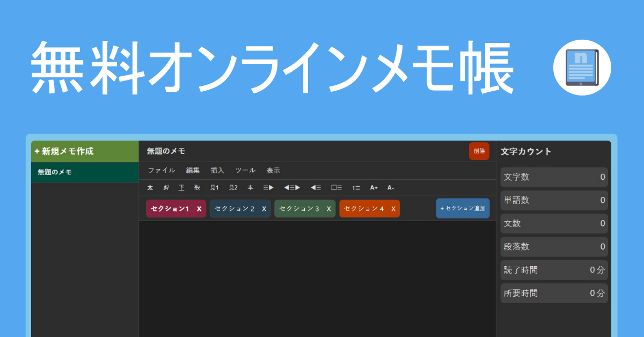
Task: Align text right with ☰▶ icon
Action: (268, 188)
